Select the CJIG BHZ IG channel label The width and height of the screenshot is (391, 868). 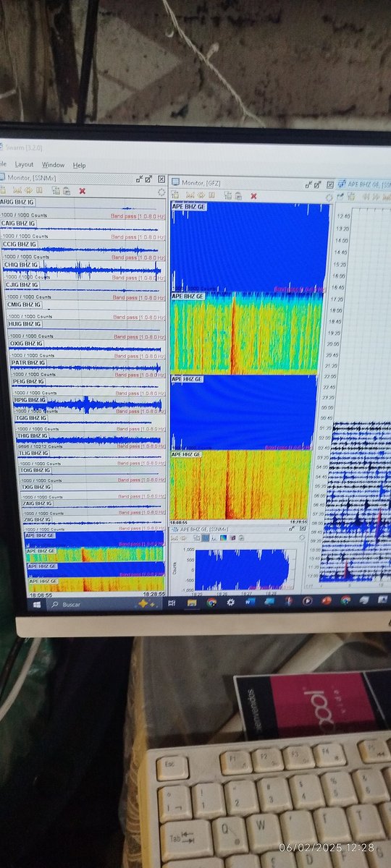[22, 285]
